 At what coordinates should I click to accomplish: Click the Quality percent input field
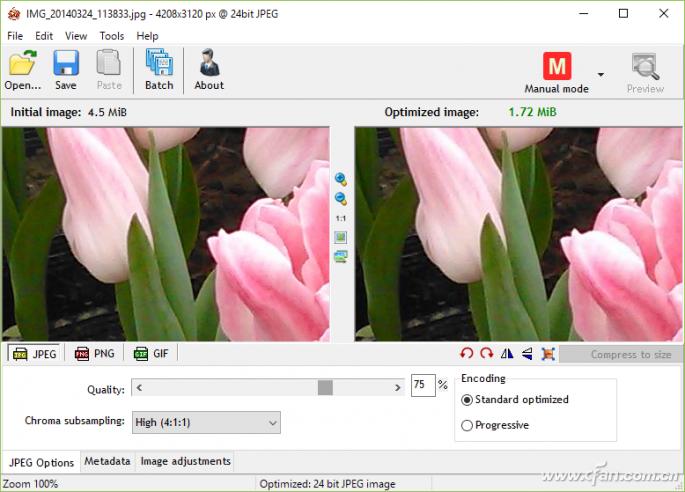tap(422, 386)
